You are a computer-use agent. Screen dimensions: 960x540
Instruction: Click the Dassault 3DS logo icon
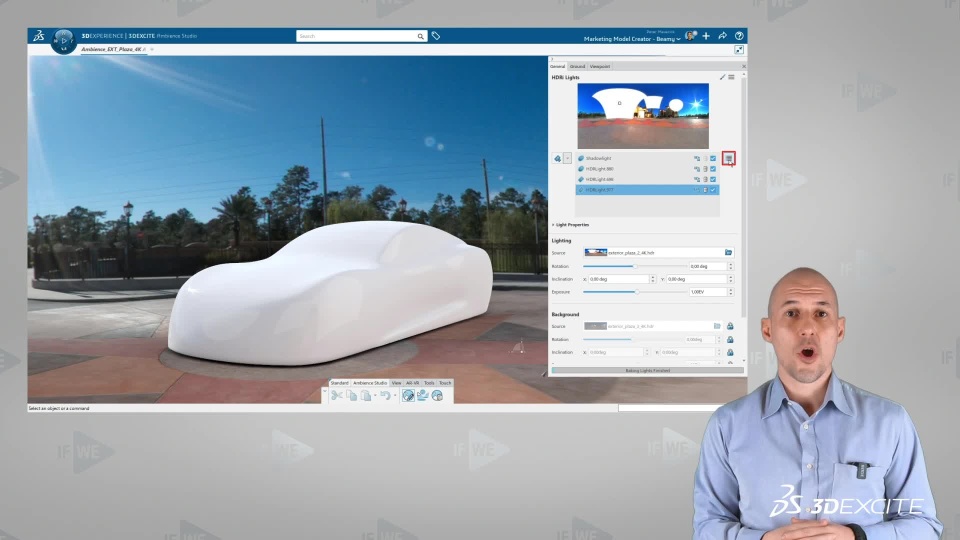pos(39,36)
